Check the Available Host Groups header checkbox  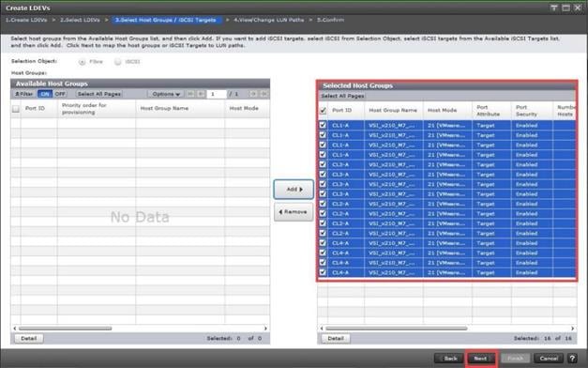(x=16, y=109)
